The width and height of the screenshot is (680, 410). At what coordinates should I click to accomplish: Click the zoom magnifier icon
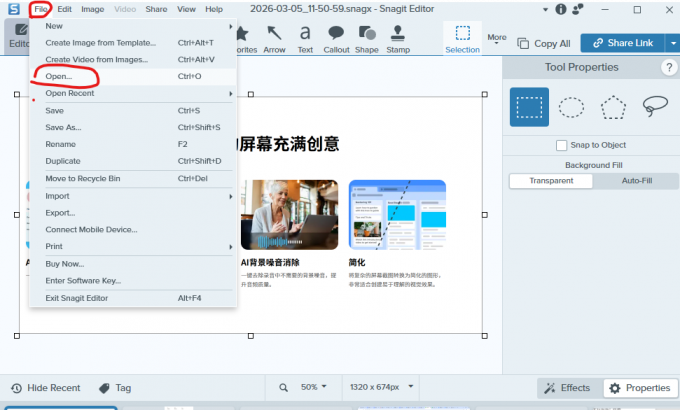pyautogui.click(x=283, y=387)
